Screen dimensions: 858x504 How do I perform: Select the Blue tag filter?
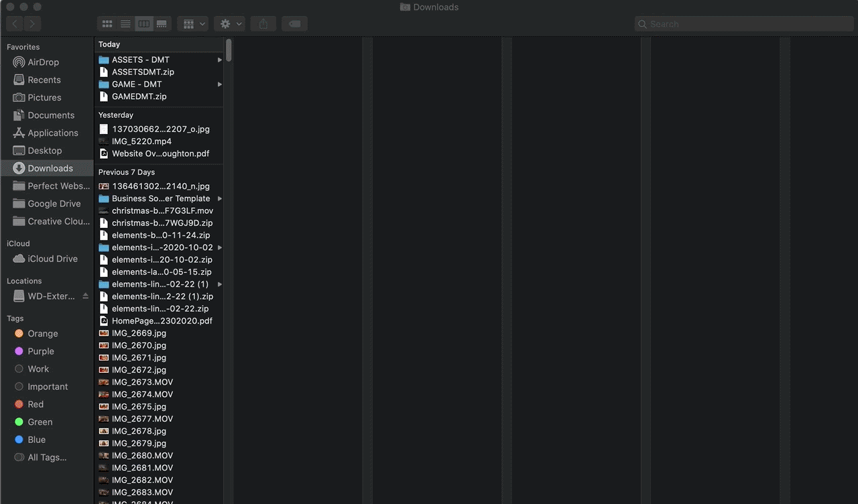coord(36,440)
